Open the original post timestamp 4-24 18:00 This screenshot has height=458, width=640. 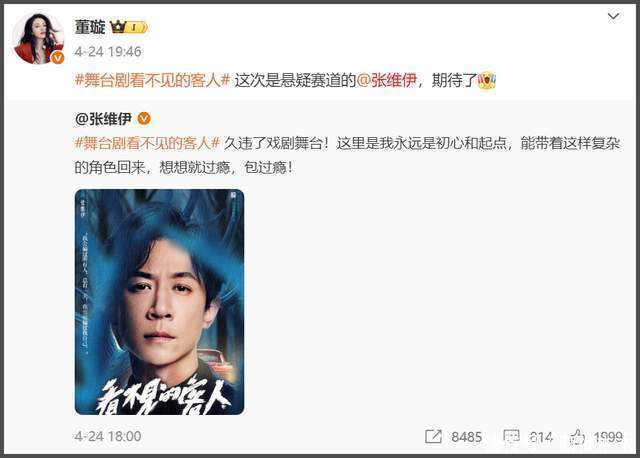[108, 436]
